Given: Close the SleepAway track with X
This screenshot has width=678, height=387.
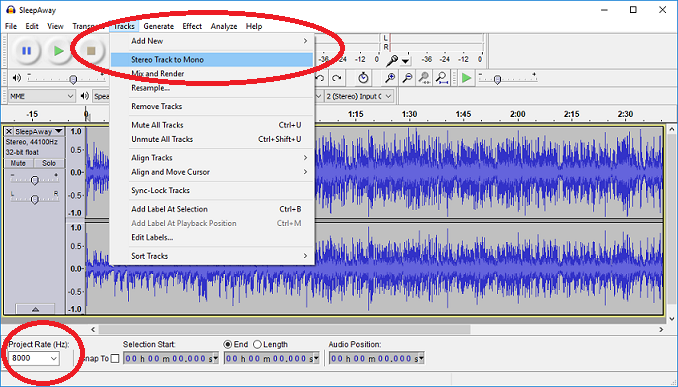Looking at the screenshot, I should 9,131.
